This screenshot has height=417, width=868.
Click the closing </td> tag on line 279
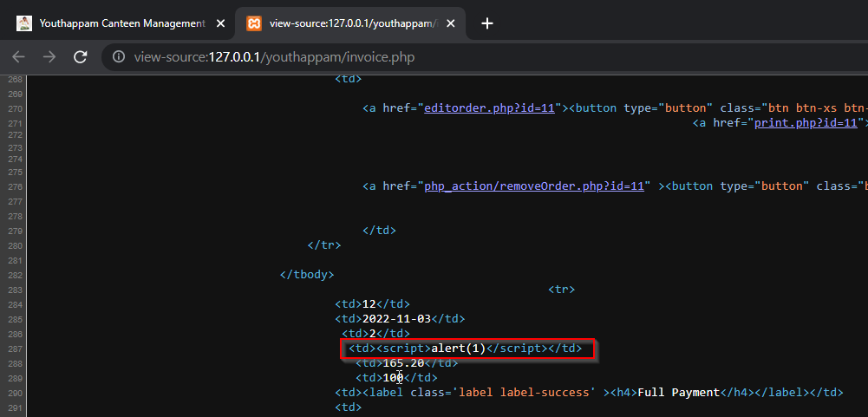coord(379,230)
